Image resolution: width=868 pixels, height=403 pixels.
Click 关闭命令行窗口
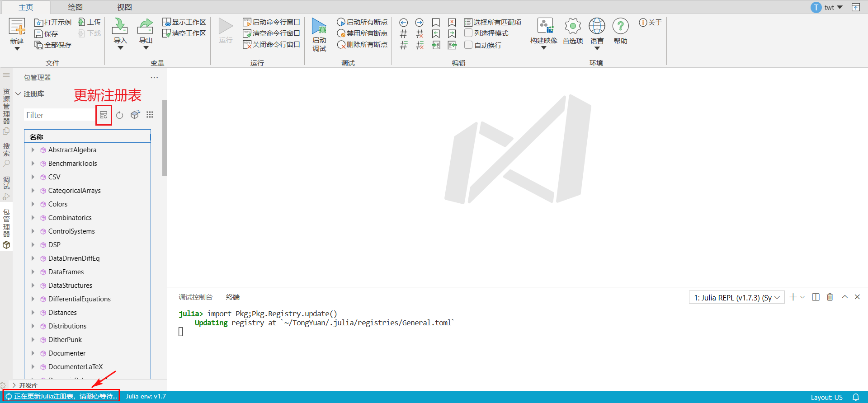point(271,44)
